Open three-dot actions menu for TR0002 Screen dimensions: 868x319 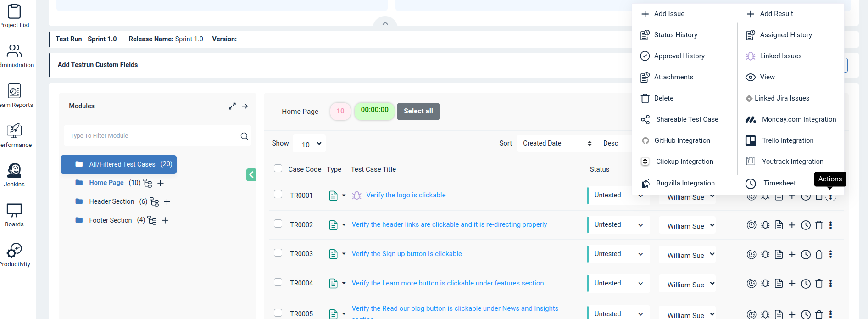click(x=830, y=225)
